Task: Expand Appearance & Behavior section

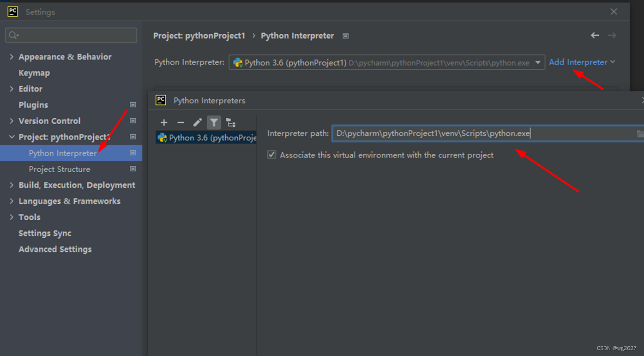Action: [x=12, y=57]
